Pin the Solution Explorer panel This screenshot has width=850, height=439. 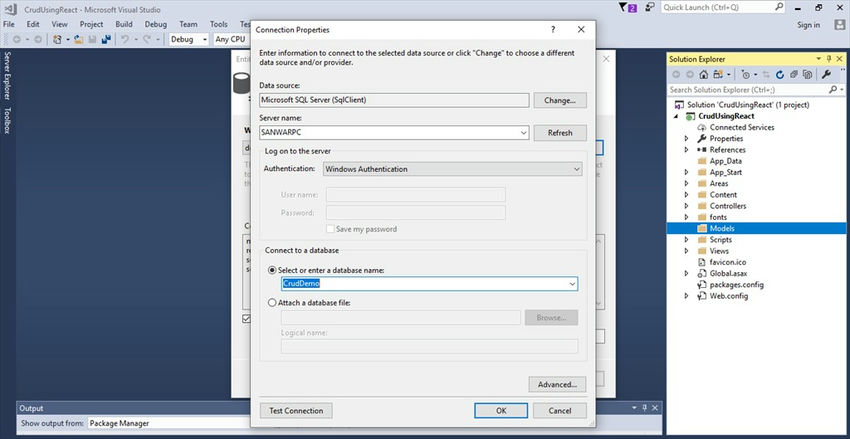click(x=829, y=59)
